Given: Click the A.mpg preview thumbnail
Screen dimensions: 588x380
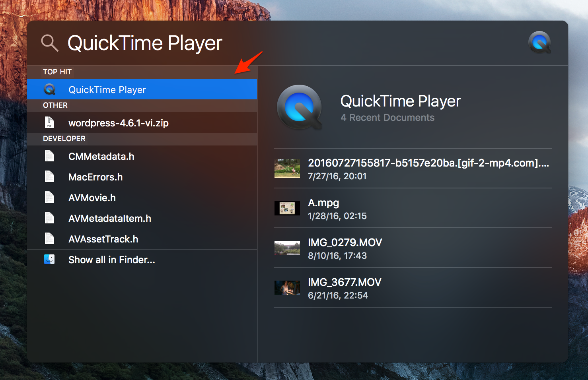Looking at the screenshot, I should [287, 208].
